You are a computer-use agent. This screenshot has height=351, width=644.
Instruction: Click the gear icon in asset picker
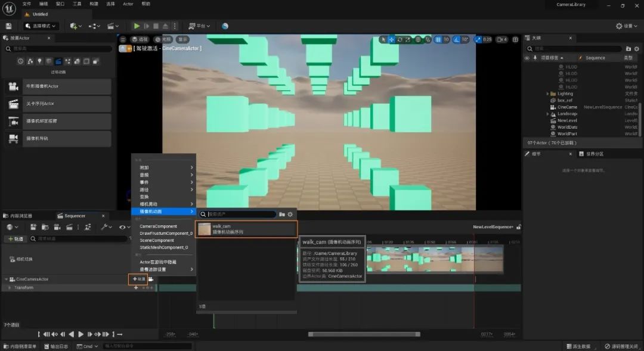[x=290, y=215]
